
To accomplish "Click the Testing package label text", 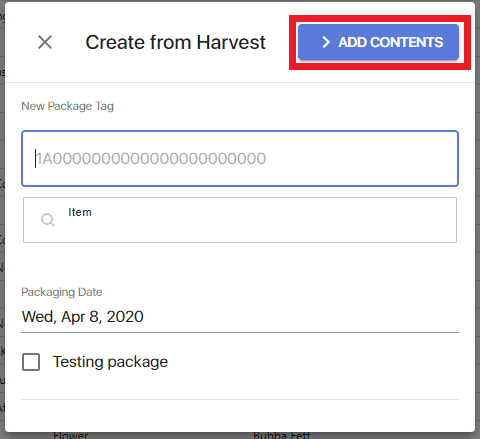I will tap(110, 362).
